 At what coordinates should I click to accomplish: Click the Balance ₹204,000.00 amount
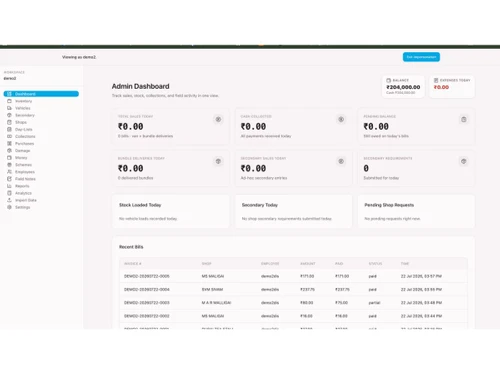click(403, 87)
